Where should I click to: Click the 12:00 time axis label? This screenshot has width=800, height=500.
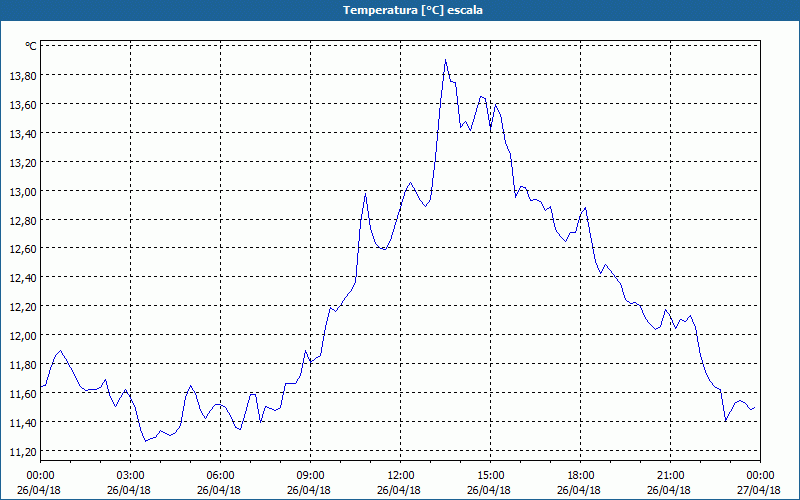coord(401,476)
